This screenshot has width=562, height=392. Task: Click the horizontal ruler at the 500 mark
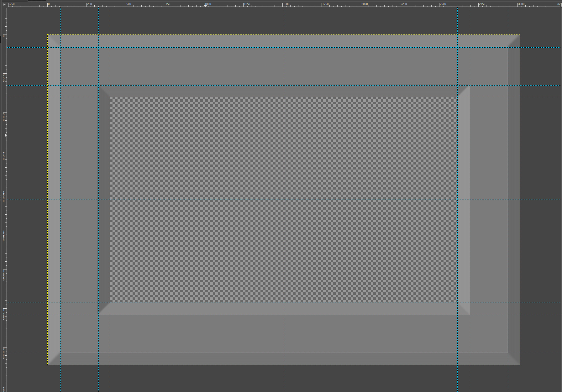tap(129, 4)
